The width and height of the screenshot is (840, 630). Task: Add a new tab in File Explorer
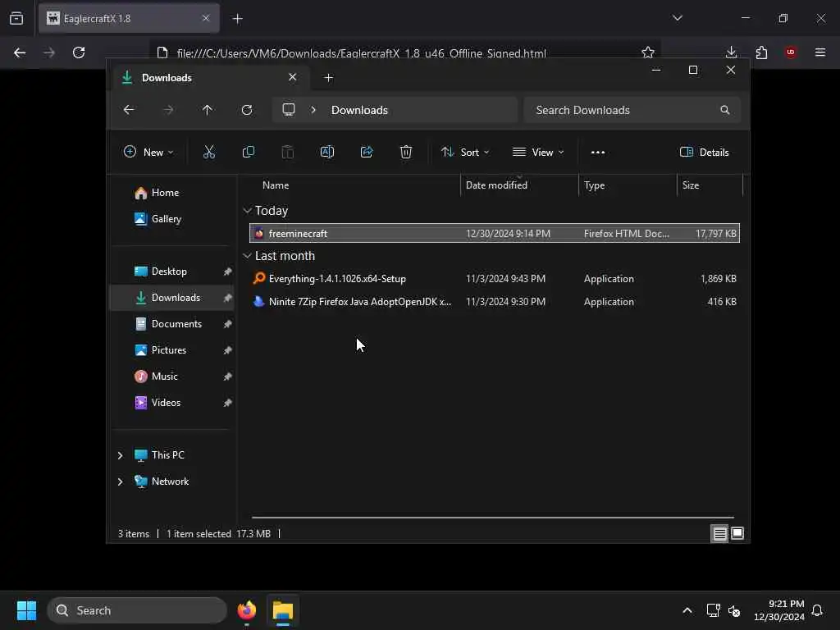(x=328, y=78)
